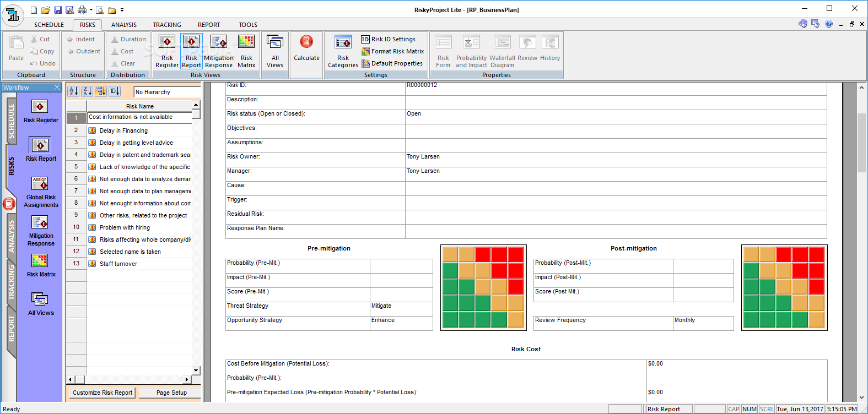This screenshot has height=414, width=868.
Task: Open Risk Register from Workflow panel
Action: point(41,111)
